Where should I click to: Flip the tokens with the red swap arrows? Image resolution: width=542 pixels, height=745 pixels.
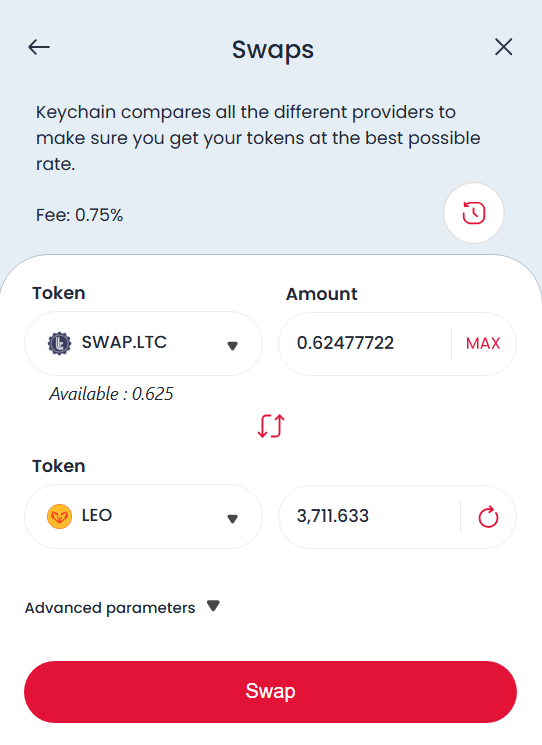[x=271, y=426]
